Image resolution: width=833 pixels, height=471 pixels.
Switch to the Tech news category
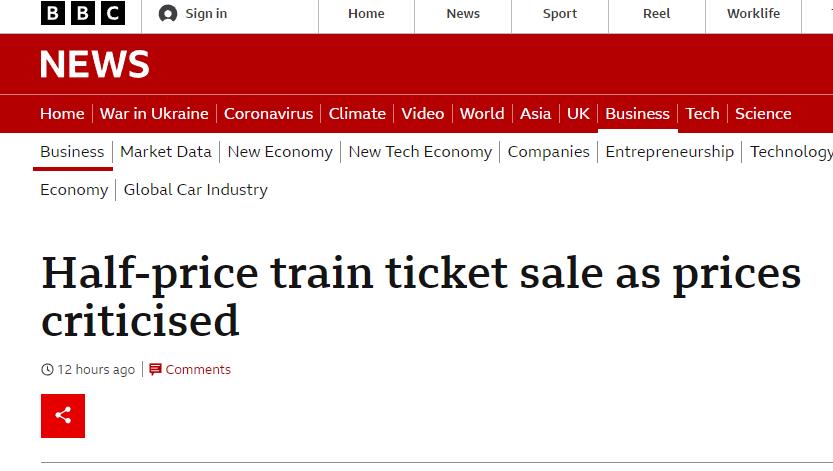pos(702,114)
